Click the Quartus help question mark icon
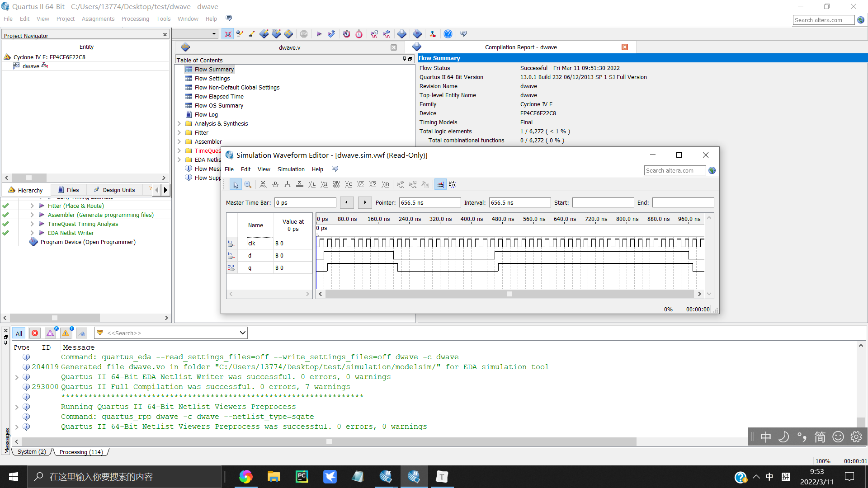 448,34
